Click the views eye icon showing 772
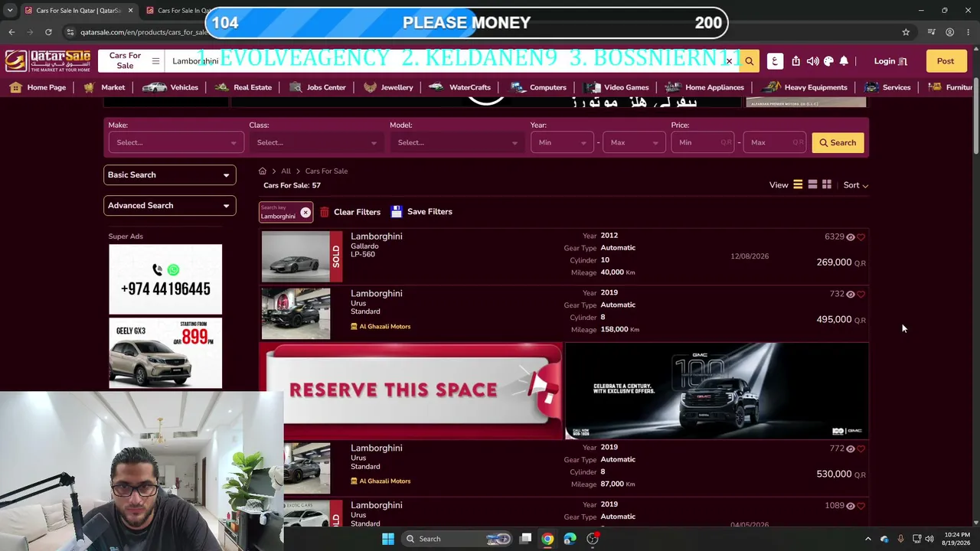This screenshot has height=551, width=980. pos(850,449)
